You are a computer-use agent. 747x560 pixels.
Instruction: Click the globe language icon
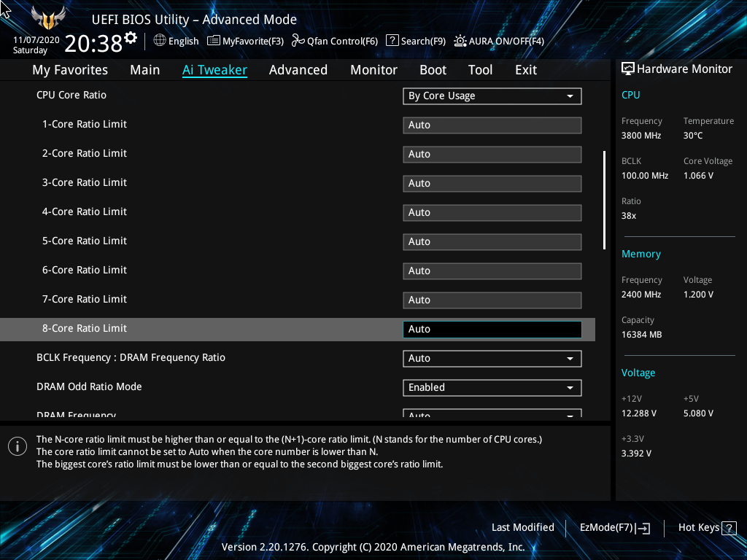160,41
